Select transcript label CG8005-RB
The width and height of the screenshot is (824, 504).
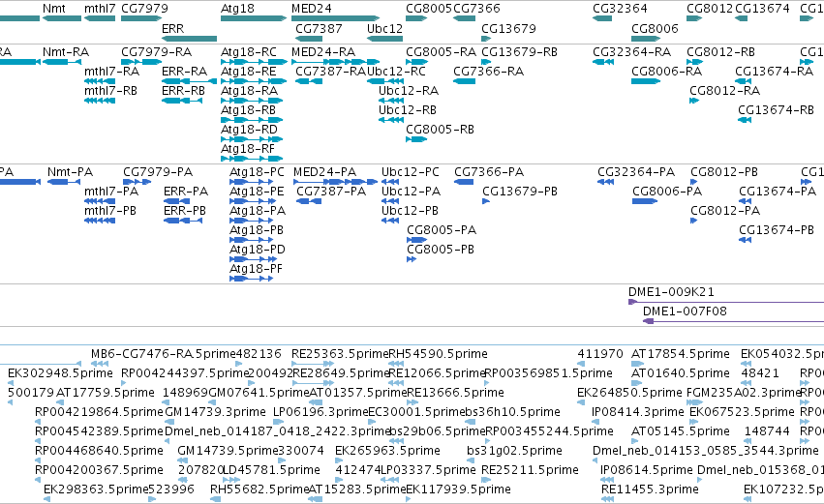click(441, 130)
